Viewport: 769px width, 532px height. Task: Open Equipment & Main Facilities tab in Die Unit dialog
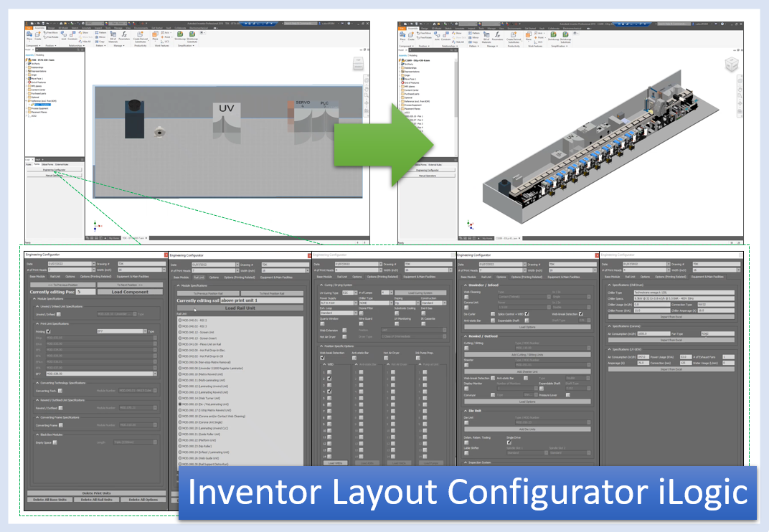pyautogui.click(x=564, y=277)
